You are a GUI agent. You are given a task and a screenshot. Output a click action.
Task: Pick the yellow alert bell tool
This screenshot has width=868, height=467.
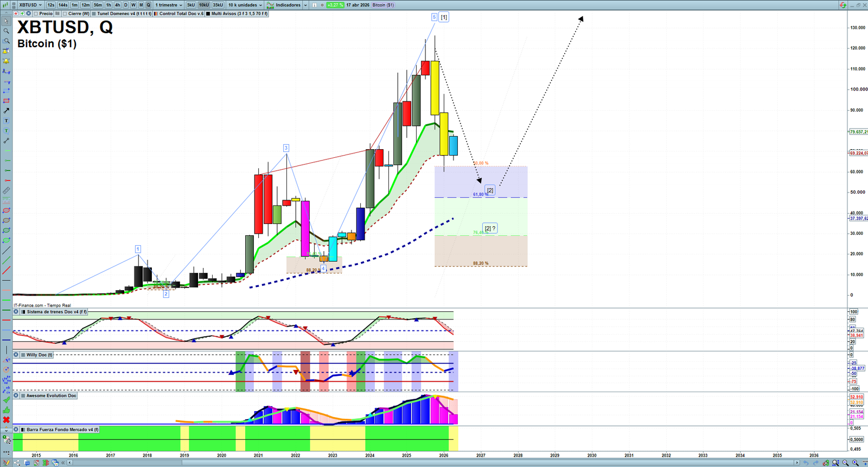click(7, 61)
